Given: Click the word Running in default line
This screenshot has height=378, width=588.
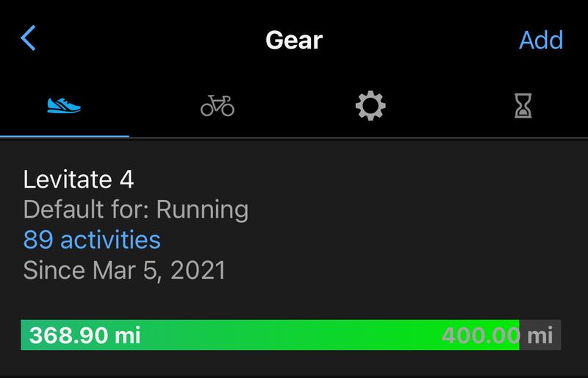Looking at the screenshot, I should click(x=203, y=210).
